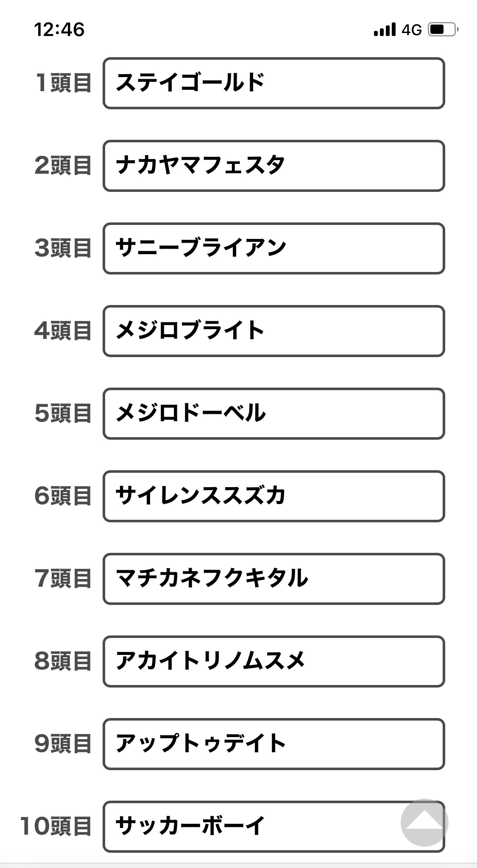Click the サッカーボーイ text in the 10頭目 field
This screenshot has height=868, width=477.
point(190,826)
